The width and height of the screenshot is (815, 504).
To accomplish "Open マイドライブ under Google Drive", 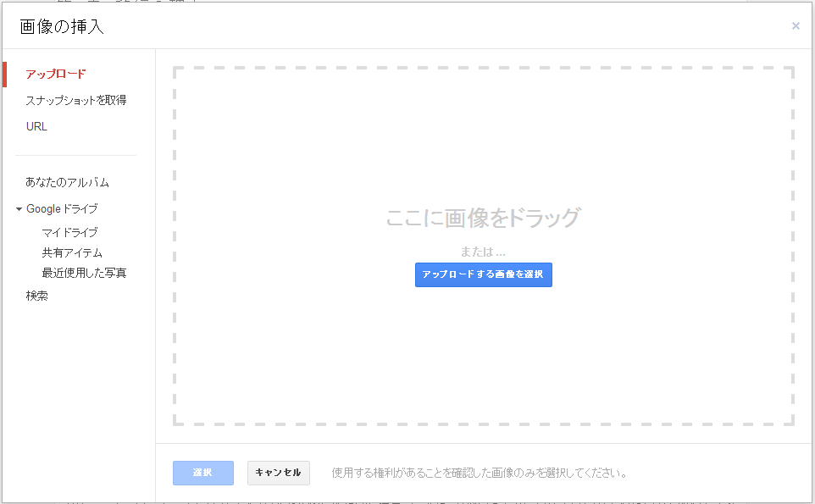I will (x=69, y=232).
